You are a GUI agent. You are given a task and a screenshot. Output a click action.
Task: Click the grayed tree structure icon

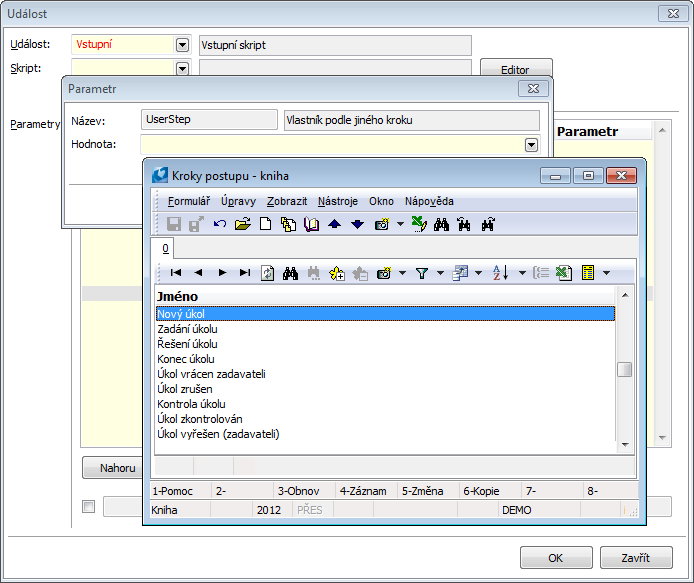[x=541, y=273]
